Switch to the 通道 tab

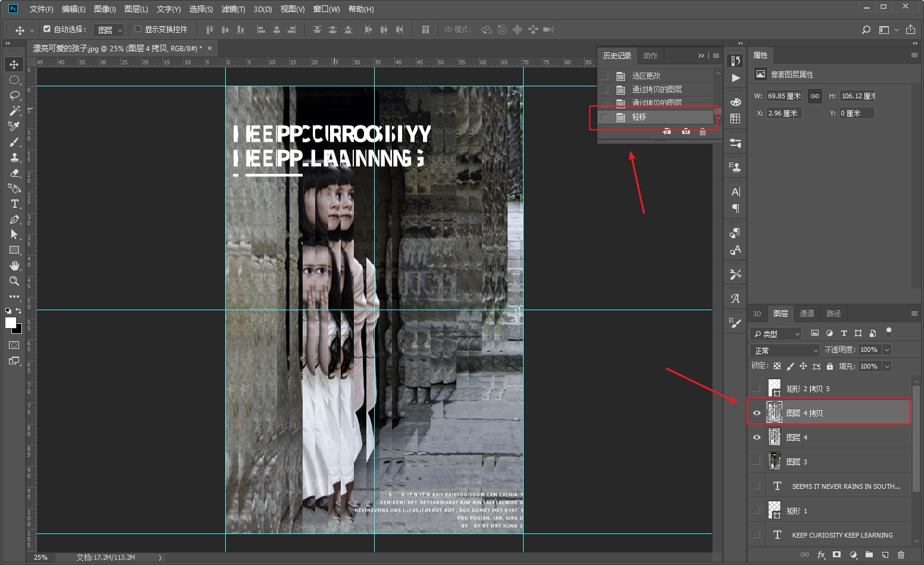[x=807, y=314]
